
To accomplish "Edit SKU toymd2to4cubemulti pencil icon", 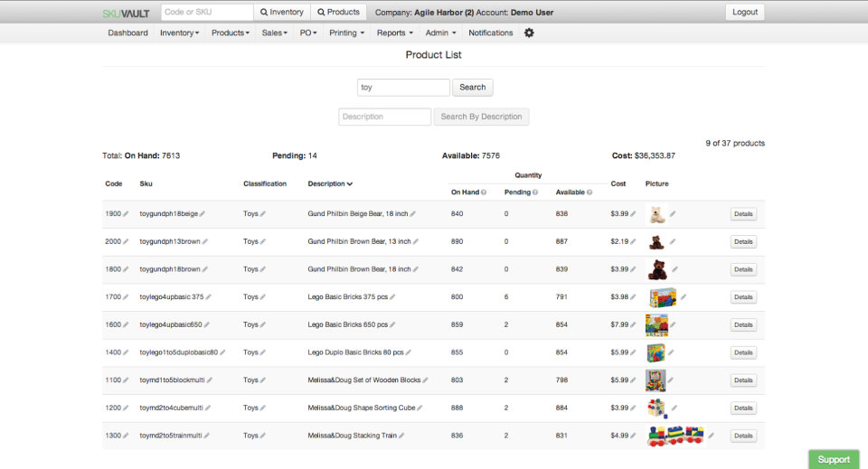I will pos(208,408).
